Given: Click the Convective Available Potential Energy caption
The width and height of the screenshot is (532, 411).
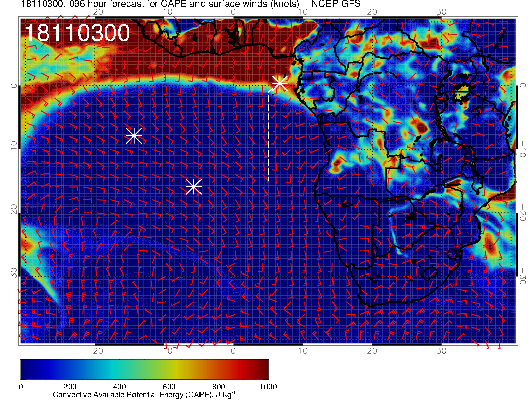Looking at the screenshot, I should (144, 395).
